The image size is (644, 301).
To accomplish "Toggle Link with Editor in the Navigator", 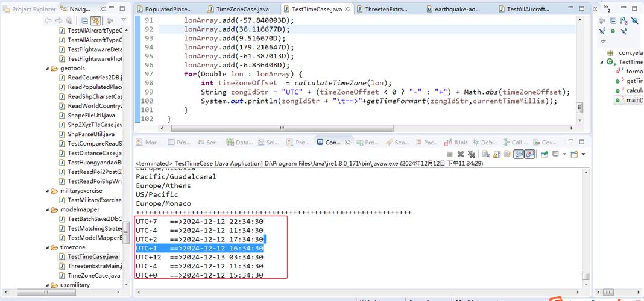I will 96,20.
